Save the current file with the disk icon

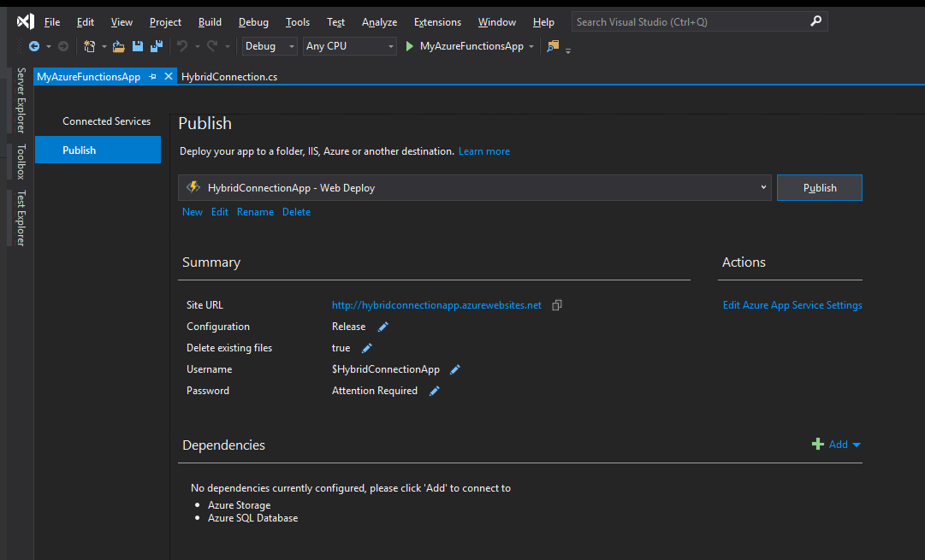coord(138,46)
